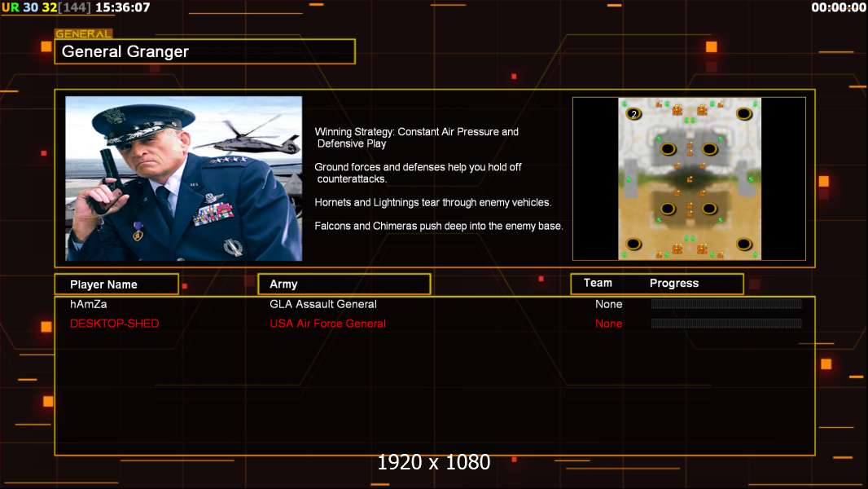Click the Progress column label
This screenshot has height=489, width=868.
point(673,284)
